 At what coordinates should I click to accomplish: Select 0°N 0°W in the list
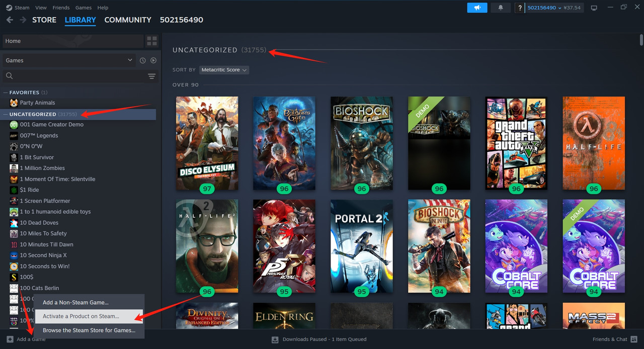31,146
